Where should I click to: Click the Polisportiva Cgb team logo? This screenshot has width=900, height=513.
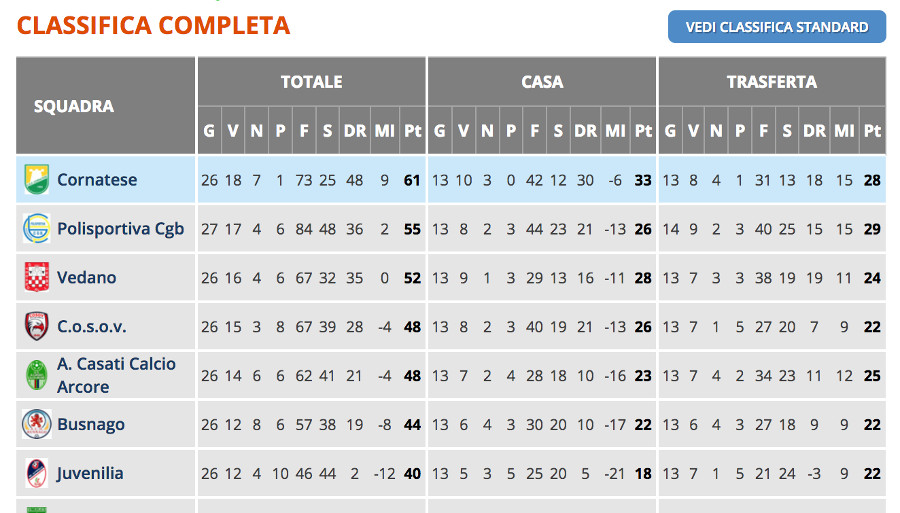click(37, 228)
